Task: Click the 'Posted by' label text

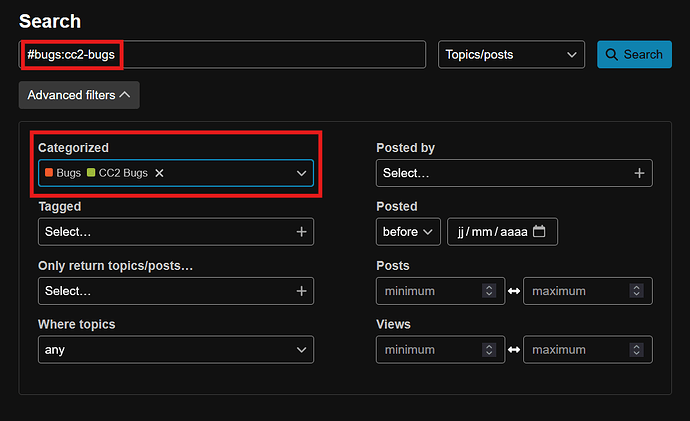Action: 405,148
